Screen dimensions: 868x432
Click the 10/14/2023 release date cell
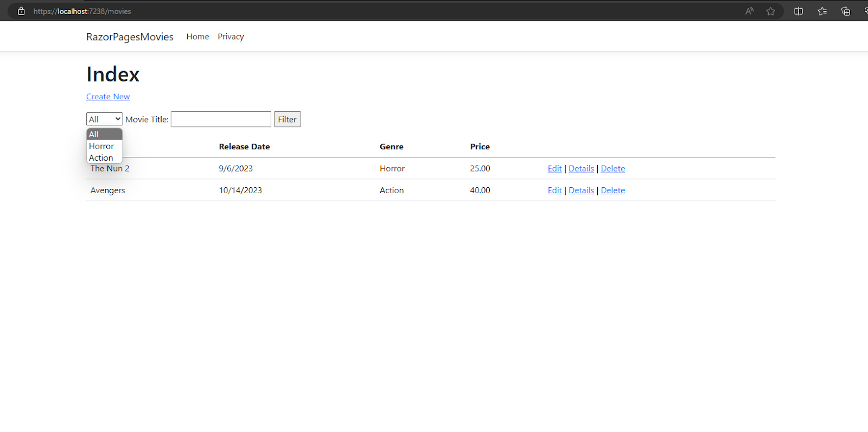pyautogui.click(x=240, y=190)
